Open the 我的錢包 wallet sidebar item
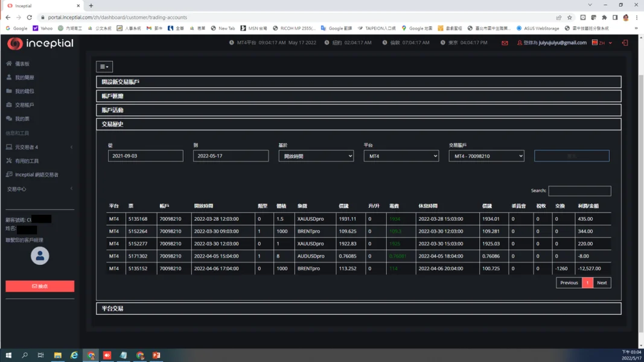This screenshot has height=362, width=644. click(24, 91)
